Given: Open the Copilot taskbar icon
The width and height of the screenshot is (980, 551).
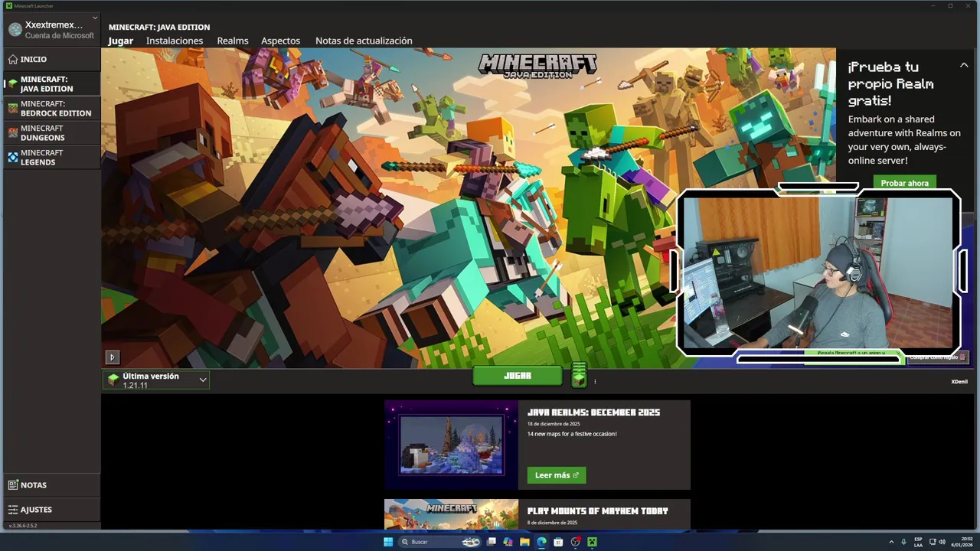Looking at the screenshot, I should click(x=508, y=542).
